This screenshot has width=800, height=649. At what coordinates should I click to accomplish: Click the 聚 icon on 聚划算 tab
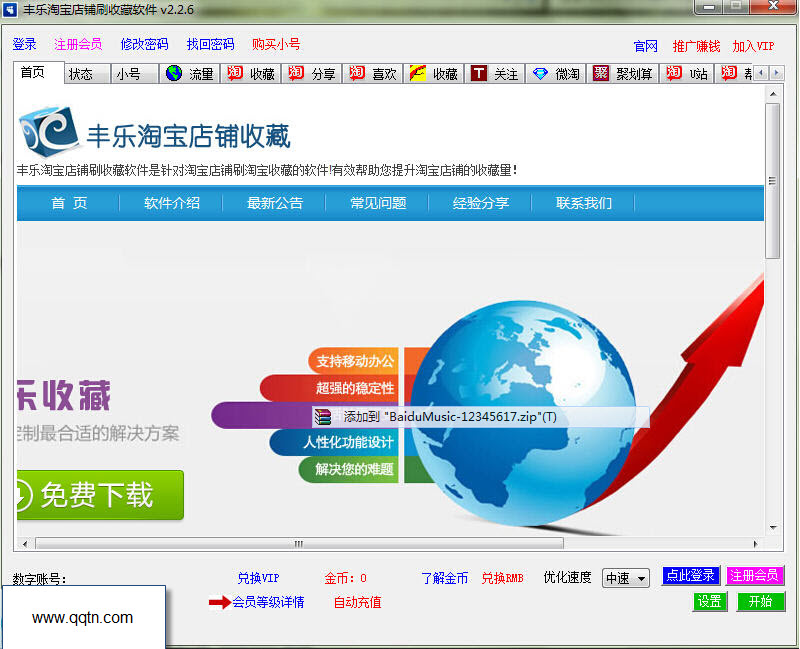601,73
